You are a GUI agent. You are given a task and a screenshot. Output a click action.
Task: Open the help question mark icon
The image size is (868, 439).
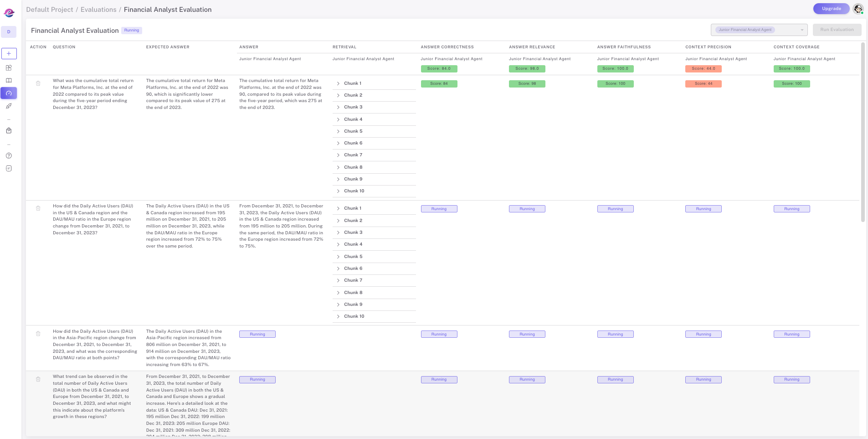click(x=9, y=155)
